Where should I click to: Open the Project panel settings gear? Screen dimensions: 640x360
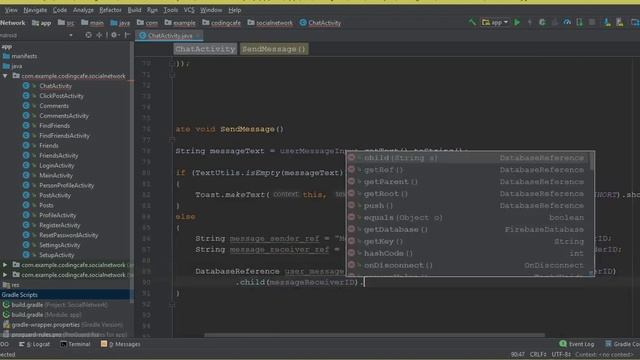click(x=114, y=36)
